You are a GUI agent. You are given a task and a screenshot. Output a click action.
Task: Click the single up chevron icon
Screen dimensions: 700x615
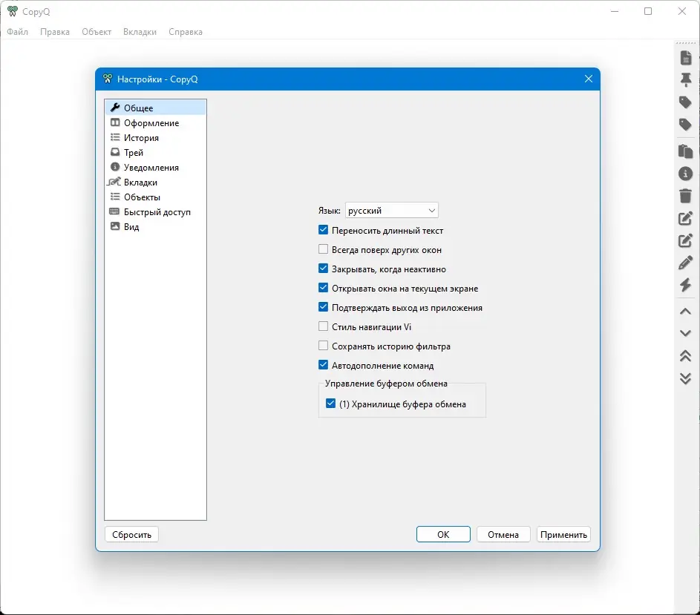pos(686,312)
